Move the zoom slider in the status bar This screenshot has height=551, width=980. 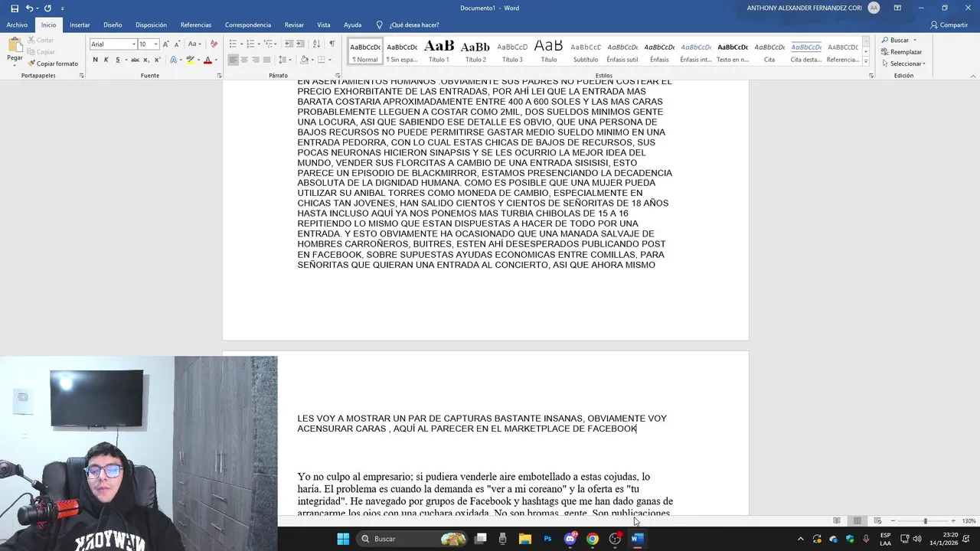925,521
